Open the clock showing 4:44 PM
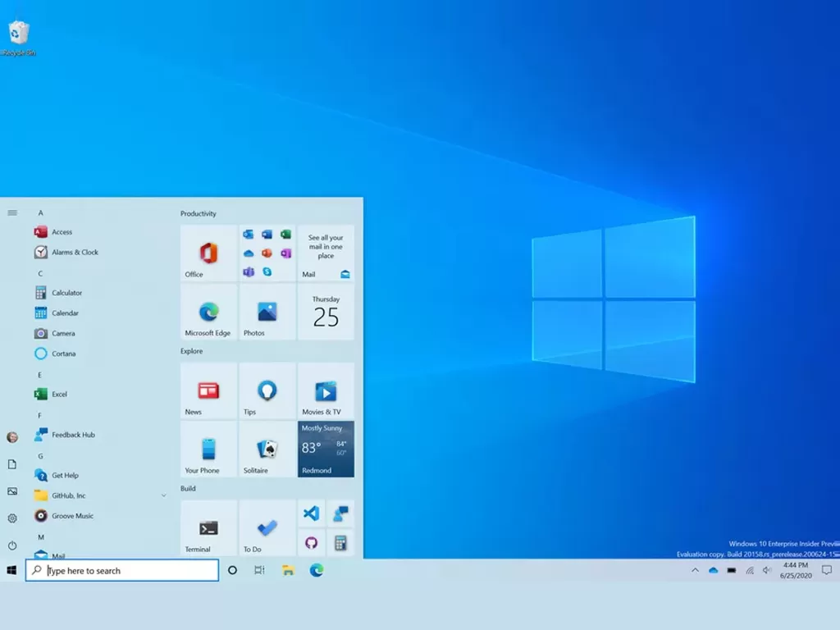 (796, 571)
